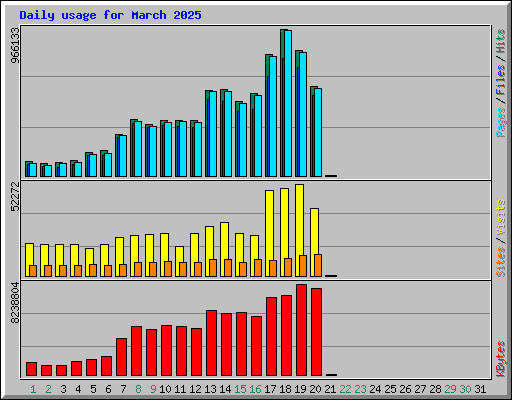Click the cyan hits bar for day 19
Image resolution: width=512 pixels, height=400 pixels.
(x=303, y=114)
